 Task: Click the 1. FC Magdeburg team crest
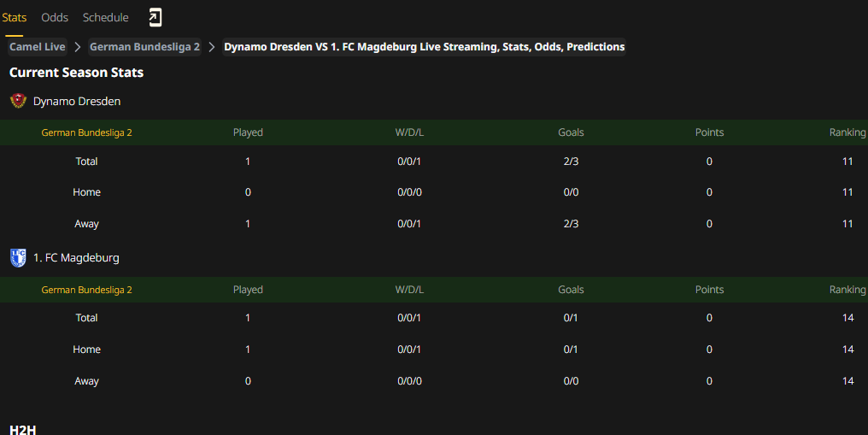pyautogui.click(x=18, y=258)
